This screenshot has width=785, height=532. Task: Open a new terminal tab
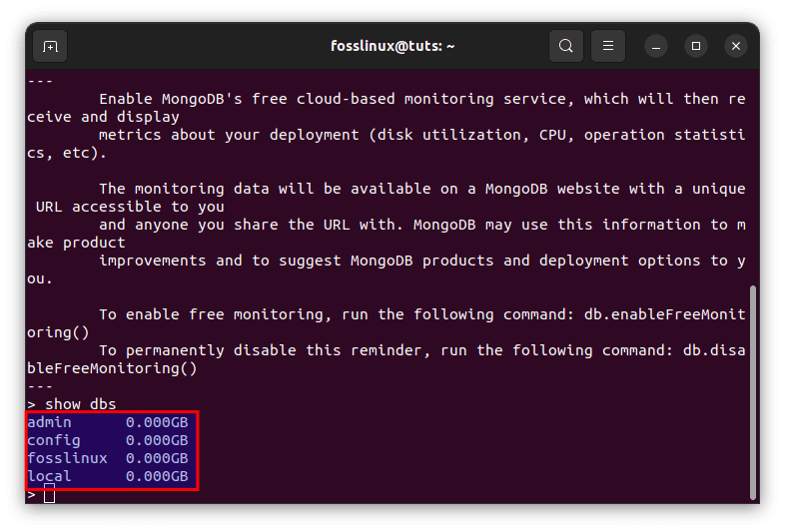point(50,47)
